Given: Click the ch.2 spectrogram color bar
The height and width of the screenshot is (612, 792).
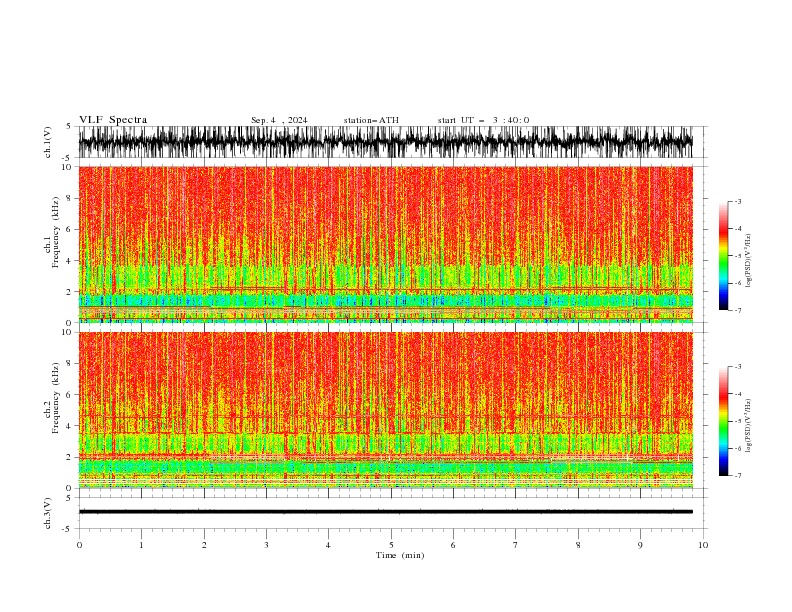Looking at the screenshot, I should (x=724, y=421).
